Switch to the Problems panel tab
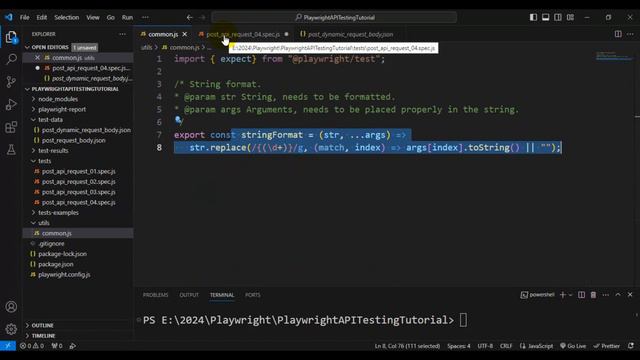 point(156,295)
